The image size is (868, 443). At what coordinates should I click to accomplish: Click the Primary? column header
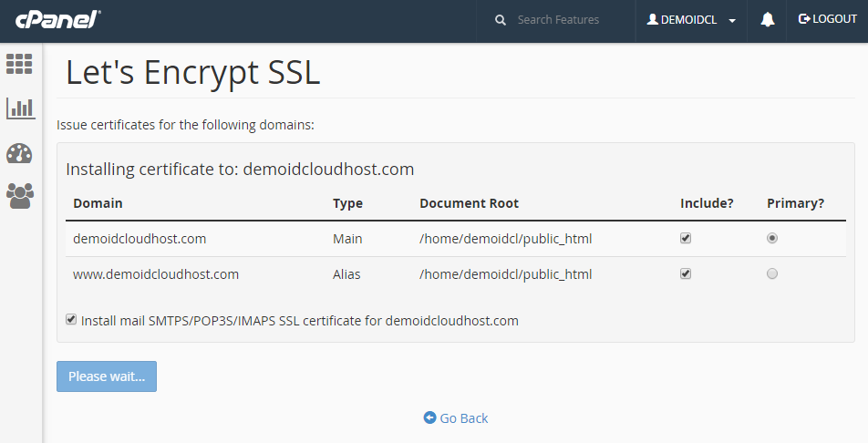tap(795, 204)
